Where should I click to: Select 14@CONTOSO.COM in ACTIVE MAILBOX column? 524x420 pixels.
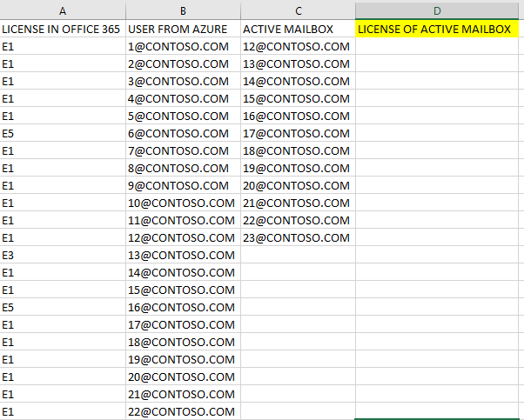(298, 81)
